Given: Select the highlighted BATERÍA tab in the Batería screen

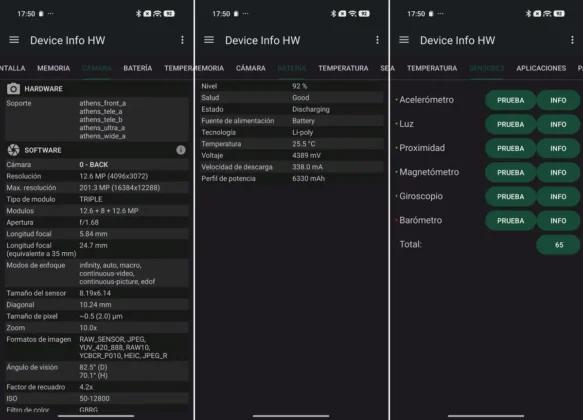Looking at the screenshot, I should (x=292, y=68).
